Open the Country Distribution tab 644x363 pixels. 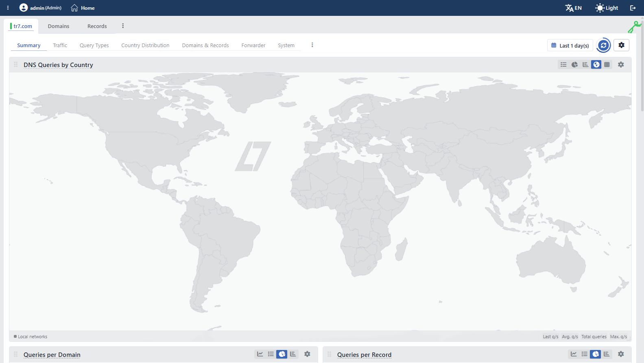point(145,45)
